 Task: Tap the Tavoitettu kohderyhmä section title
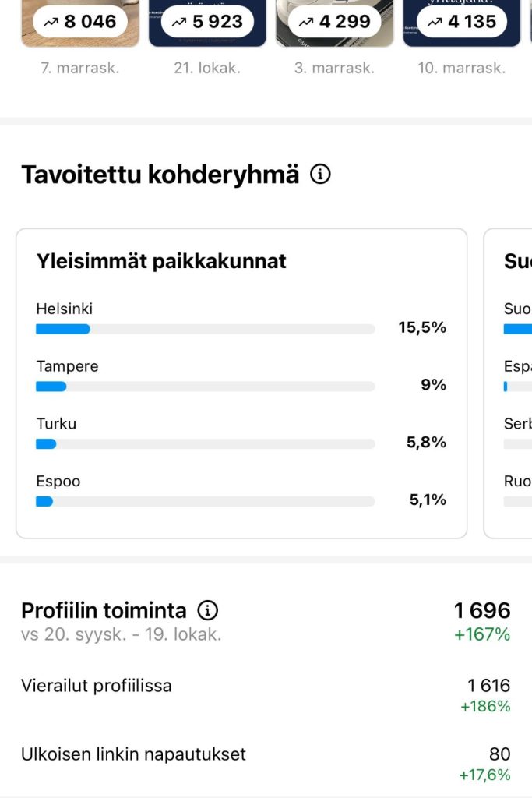(x=160, y=175)
